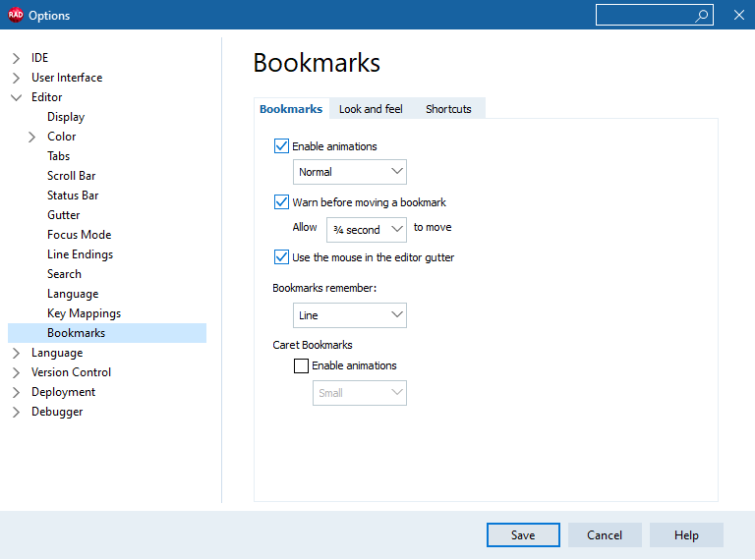
Task: Expand the IDE tree node
Action: [x=16, y=58]
